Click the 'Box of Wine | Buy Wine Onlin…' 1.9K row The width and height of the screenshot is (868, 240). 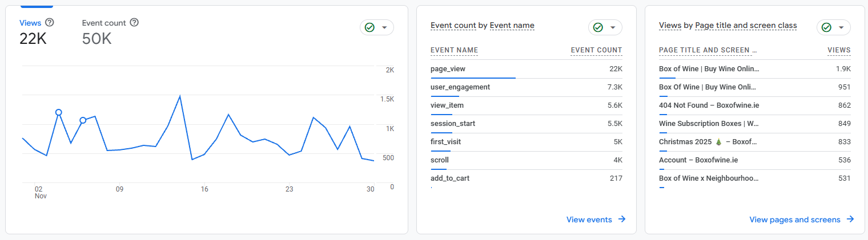(755, 69)
